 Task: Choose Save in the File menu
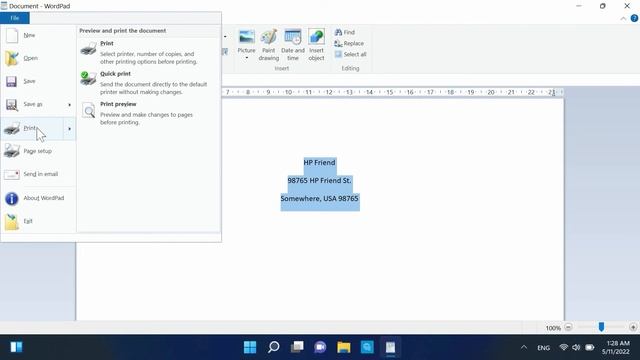(38, 81)
